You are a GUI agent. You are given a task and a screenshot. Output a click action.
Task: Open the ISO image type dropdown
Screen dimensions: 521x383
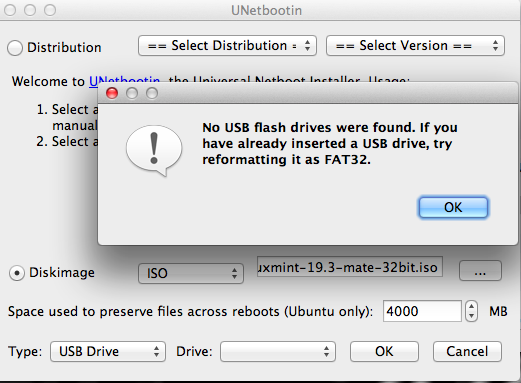point(191,273)
